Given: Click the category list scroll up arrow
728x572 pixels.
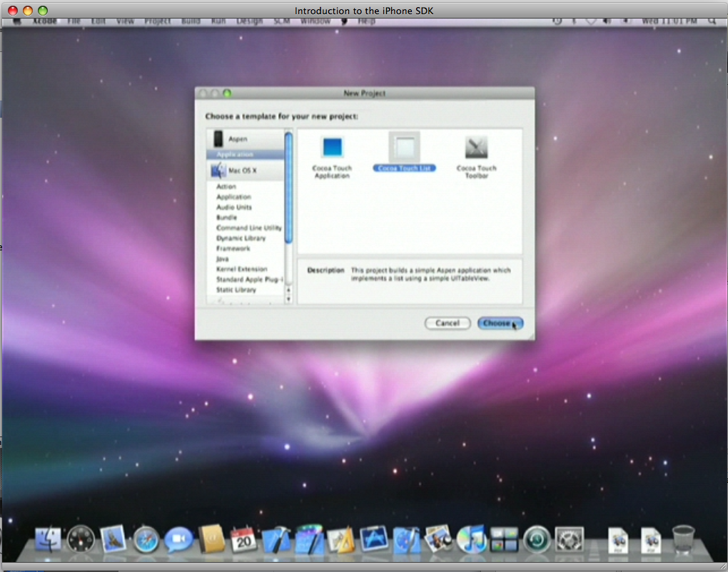Looking at the screenshot, I should (x=288, y=290).
